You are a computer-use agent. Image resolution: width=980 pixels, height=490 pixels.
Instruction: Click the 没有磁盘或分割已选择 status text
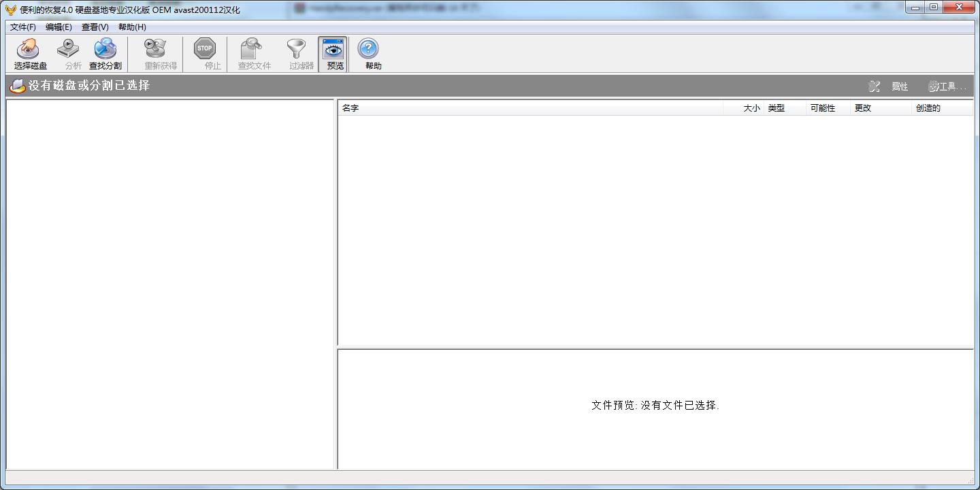(x=89, y=86)
